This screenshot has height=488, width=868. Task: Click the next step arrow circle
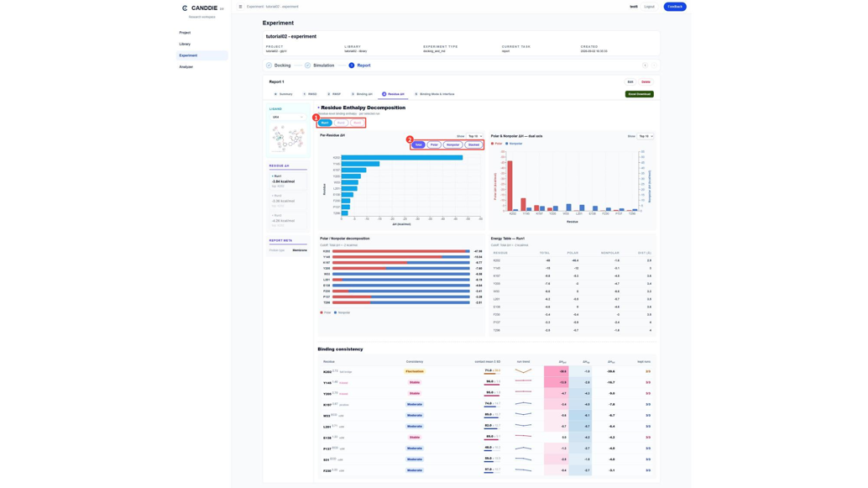[x=654, y=66]
